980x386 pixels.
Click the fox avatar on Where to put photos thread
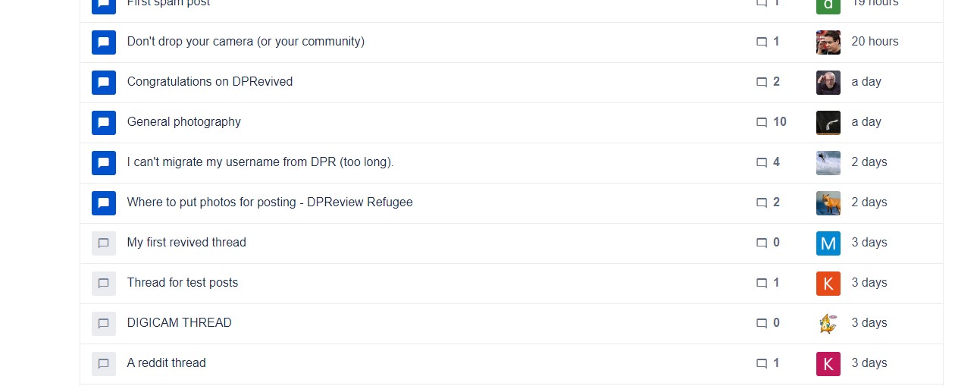tap(828, 202)
